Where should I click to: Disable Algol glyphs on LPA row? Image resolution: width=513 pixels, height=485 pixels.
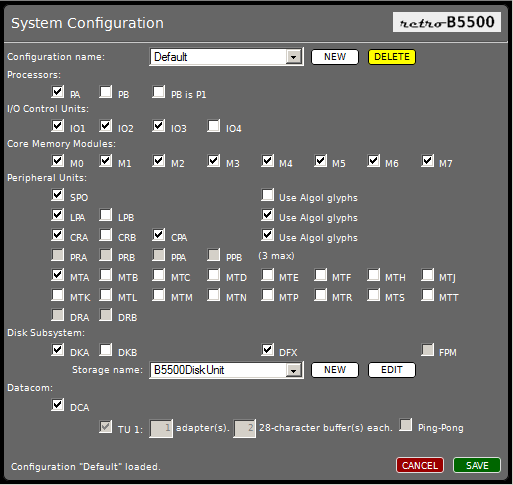[x=268, y=215]
